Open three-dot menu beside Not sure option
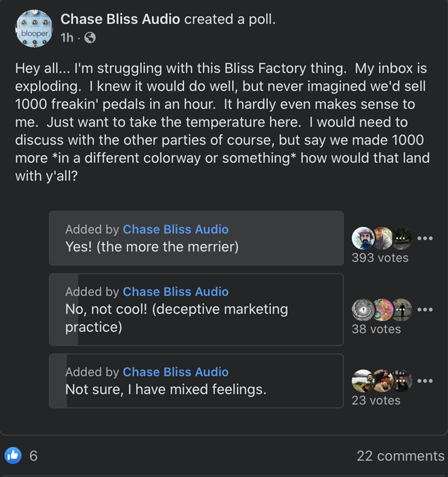This screenshot has height=477, width=448. tap(425, 380)
